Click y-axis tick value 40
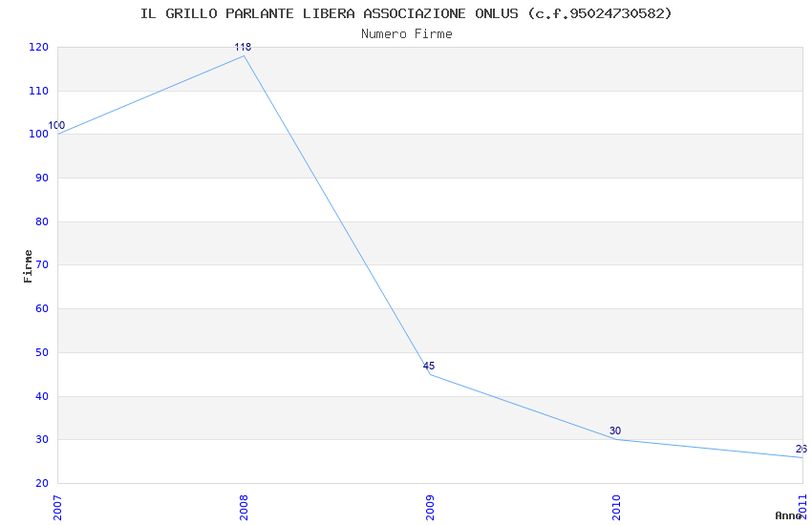812x525 pixels. [42, 397]
